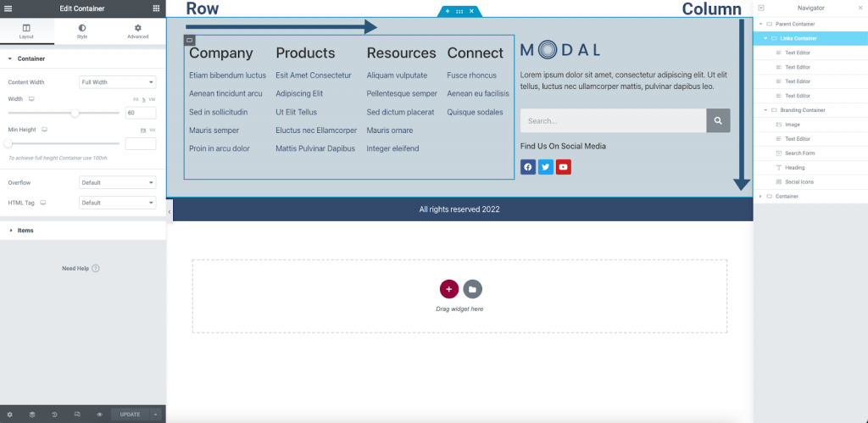Expand the Items section
The height and width of the screenshot is (423, 868).
[x=25, y=230]
